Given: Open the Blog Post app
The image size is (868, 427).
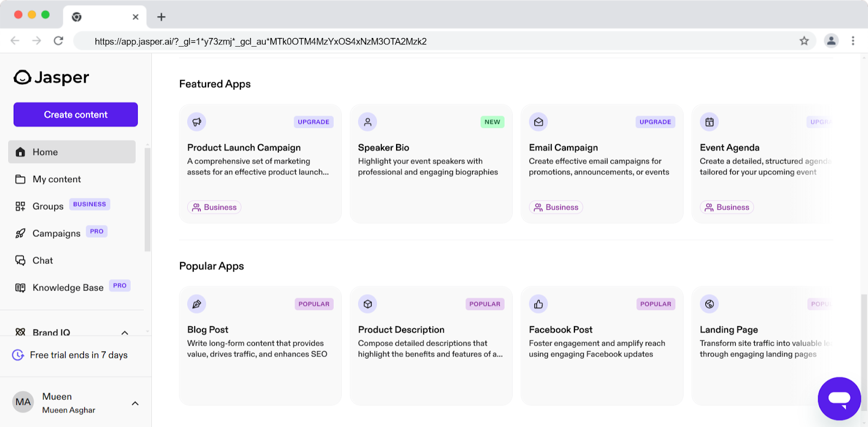Looking at the screenshot, I should point(260,346).
